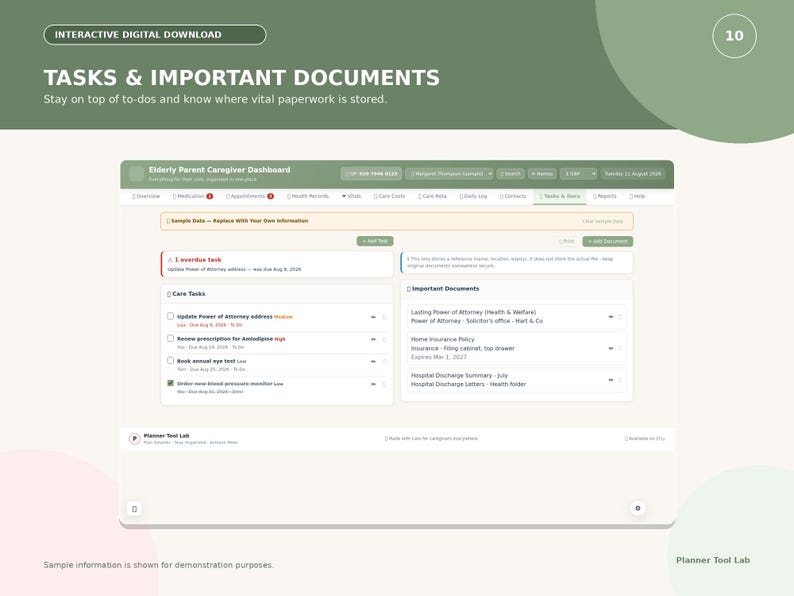Check the Update Power of Attorney address task
The width and height of the screenshot is (794, 596).
click(171, 316)
